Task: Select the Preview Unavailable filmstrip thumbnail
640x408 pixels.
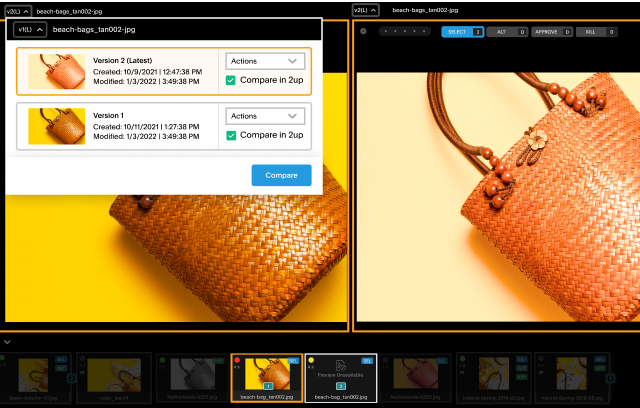Action: click(x=341, y=378)
